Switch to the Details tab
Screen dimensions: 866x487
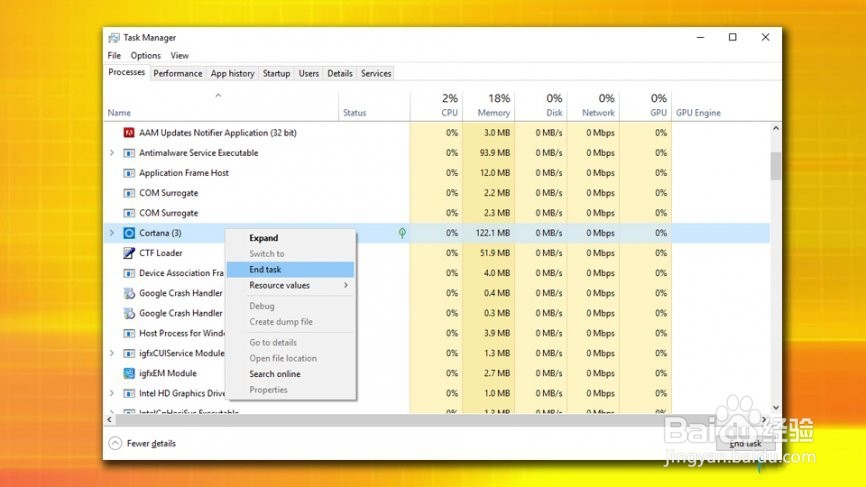tap(340, 73)
